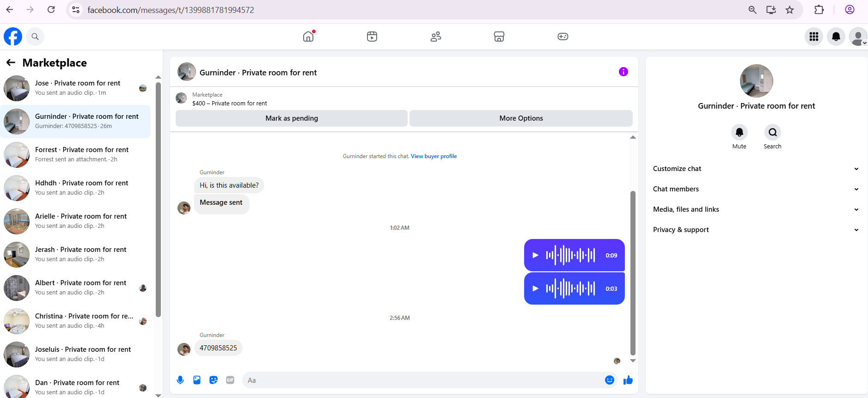Expand Media, files and links section
Viewport: 868px width, 398px height.
pos(756,209)
